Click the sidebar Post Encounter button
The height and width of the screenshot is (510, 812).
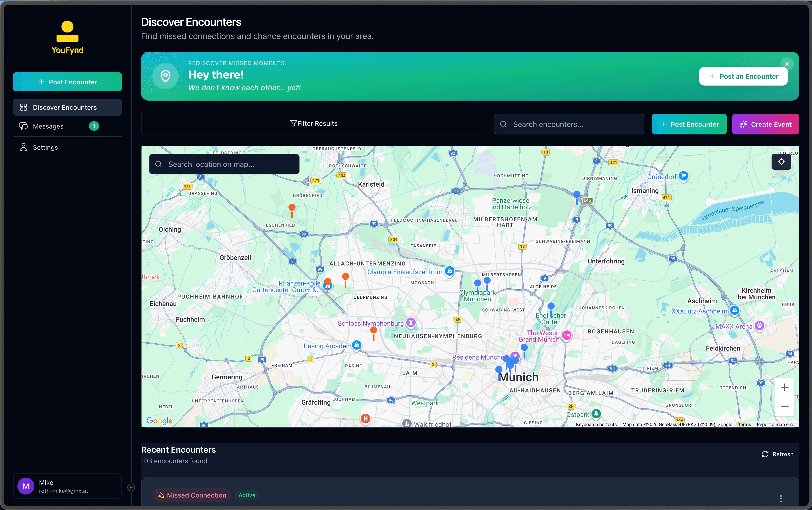(x=67, y=82)
